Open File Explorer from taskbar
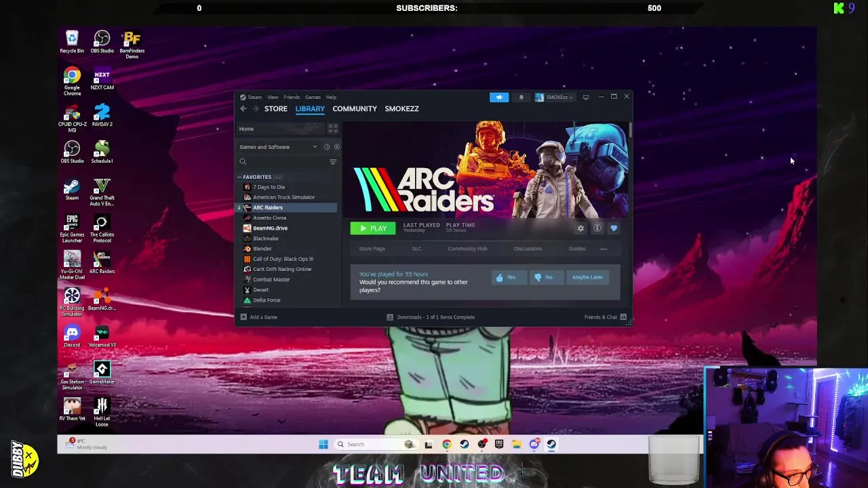This screenshot has height=488, width=868. (517, 445)
